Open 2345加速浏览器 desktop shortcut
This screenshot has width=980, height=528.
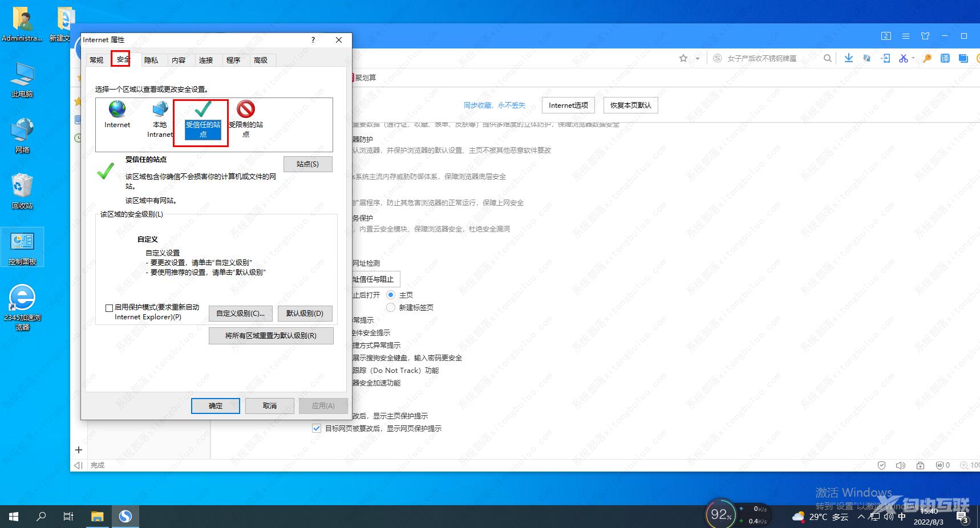[x=22, y=307]
